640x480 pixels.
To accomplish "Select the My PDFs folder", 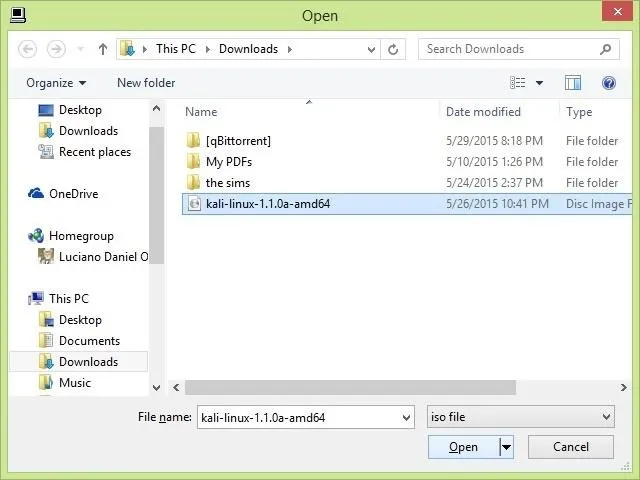I will 229,162.
